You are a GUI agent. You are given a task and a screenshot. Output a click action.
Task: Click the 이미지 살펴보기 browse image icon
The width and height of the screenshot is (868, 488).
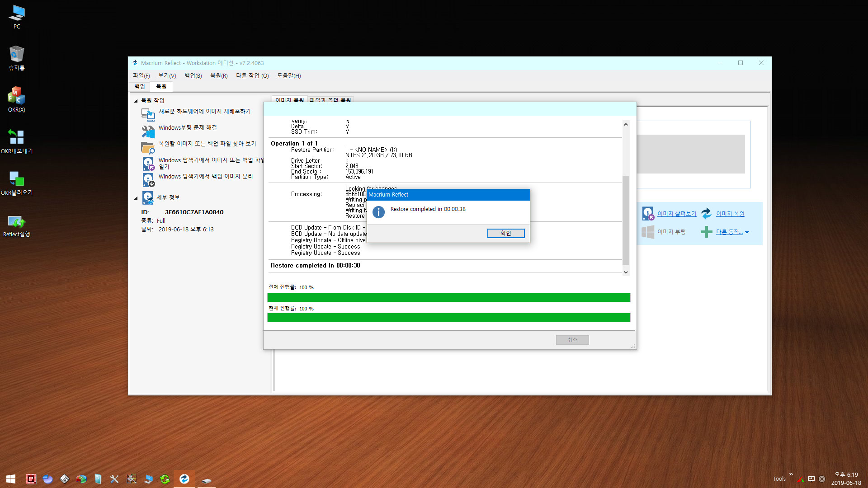pos(648,213)
